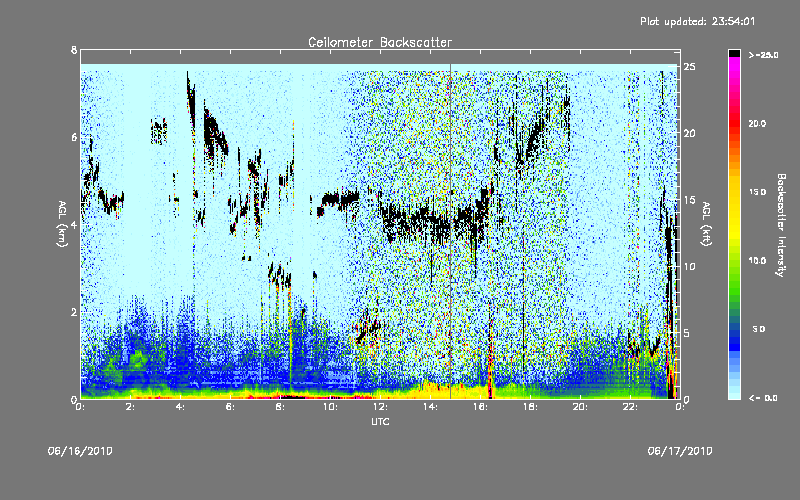Click the "16:" tick on UTC axis
Screen dimensions: 800x500
480,407
